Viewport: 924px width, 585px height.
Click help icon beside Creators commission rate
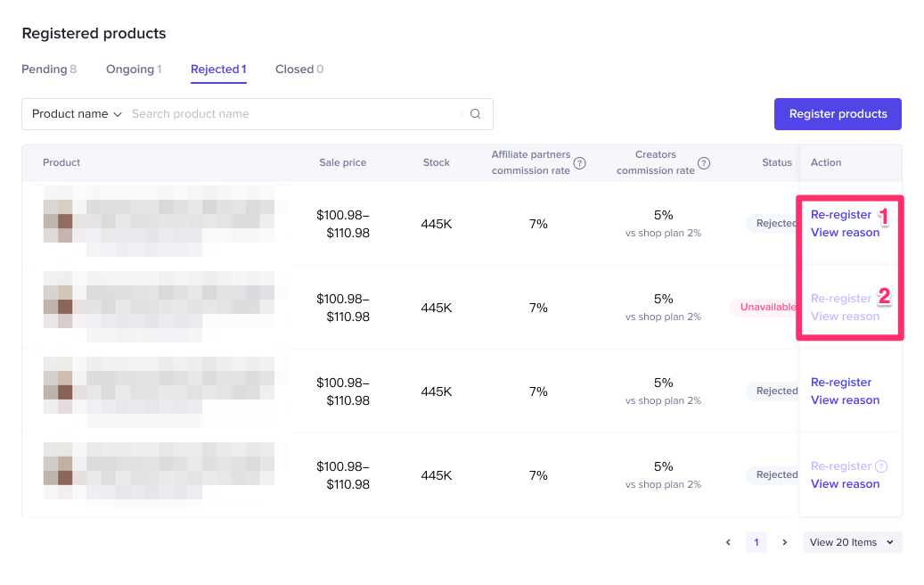(704, 163)
